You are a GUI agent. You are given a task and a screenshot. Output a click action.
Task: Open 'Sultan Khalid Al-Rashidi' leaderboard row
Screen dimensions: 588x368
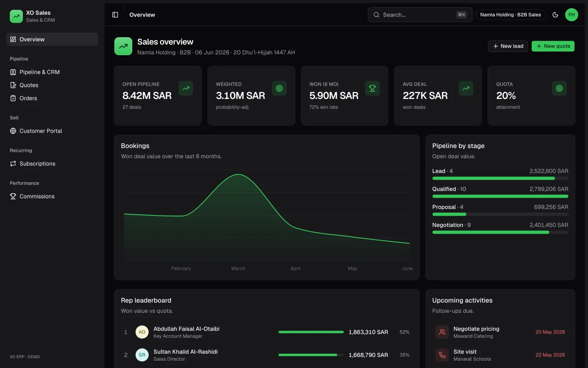pyautogui.click(x=267, y=355)
